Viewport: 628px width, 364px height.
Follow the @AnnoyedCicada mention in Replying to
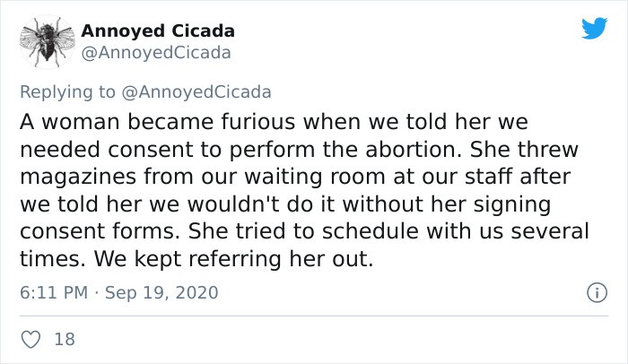point(196,91)
